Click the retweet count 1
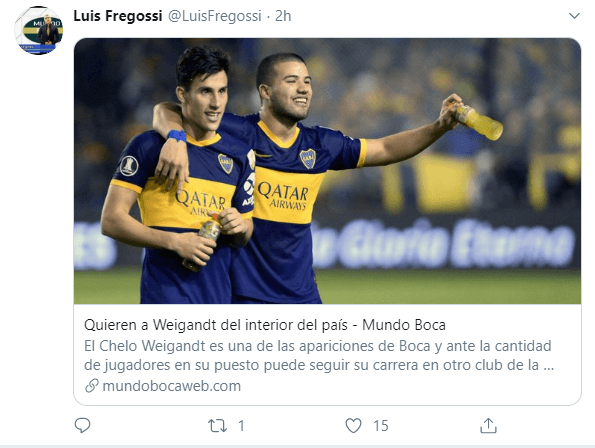595x448 pixels. point(241,426)
